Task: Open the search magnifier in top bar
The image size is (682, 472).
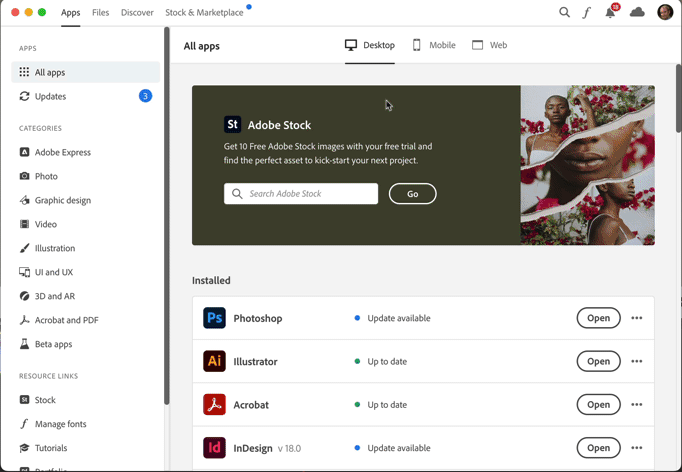Action: pos(564,12)
